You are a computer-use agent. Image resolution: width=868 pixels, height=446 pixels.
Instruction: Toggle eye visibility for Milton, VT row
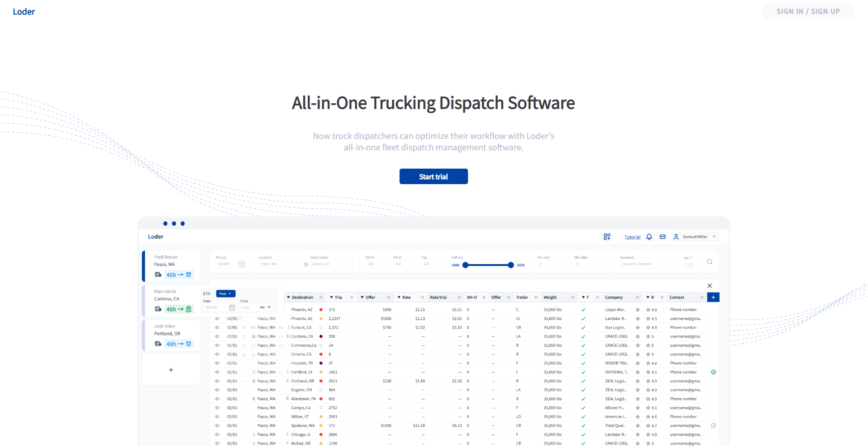[217, 417]
